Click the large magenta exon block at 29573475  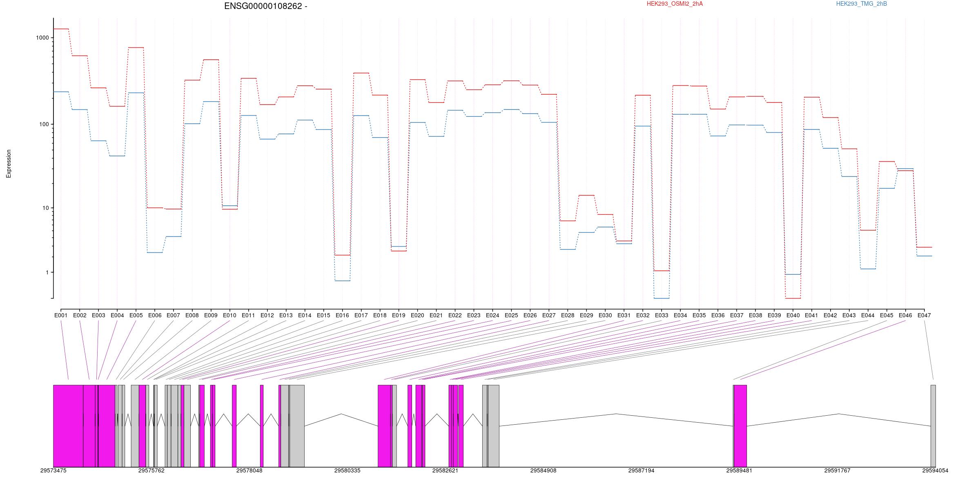[68, 426]
